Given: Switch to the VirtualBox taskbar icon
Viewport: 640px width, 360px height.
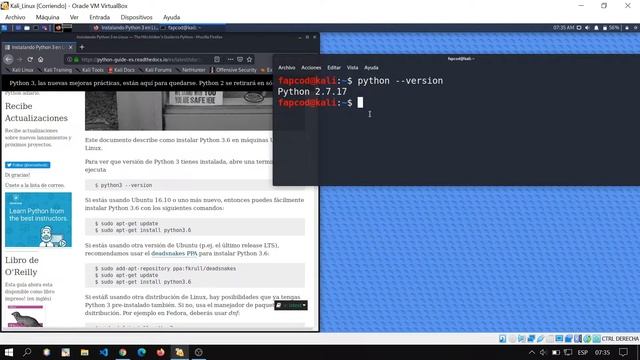Looking at the screenshot, I should pos(180,352).
